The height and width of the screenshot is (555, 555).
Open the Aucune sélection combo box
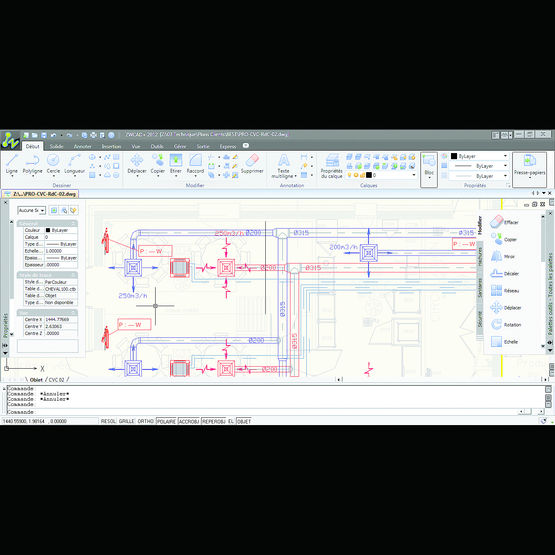32,210
